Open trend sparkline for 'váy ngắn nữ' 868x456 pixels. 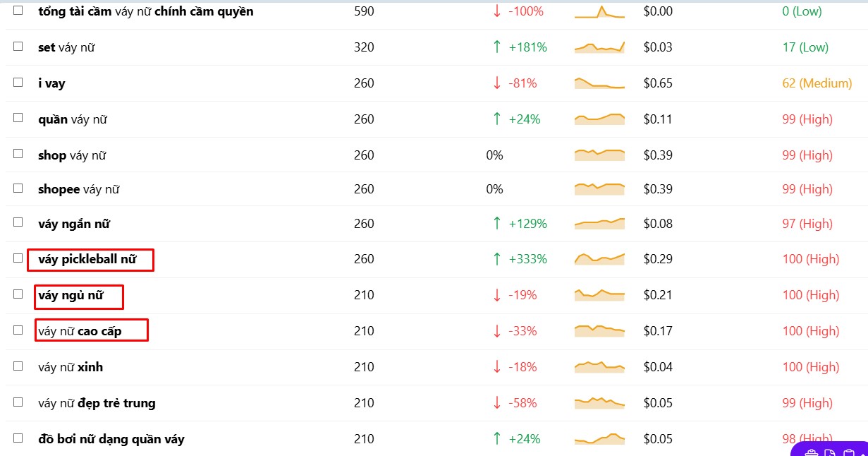tap(599, 223)
